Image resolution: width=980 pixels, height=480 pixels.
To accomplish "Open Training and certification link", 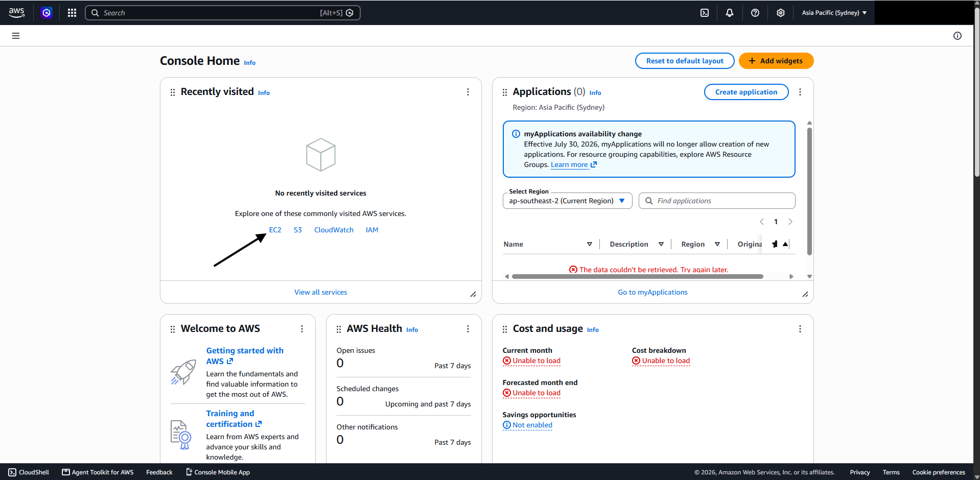I will pos(234,419).
